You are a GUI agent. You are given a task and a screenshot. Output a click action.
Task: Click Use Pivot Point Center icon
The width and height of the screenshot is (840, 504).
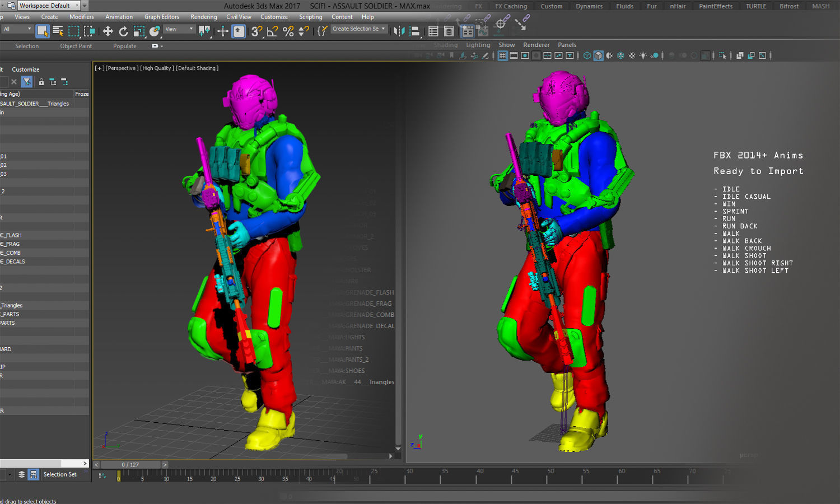pos(204,31)
